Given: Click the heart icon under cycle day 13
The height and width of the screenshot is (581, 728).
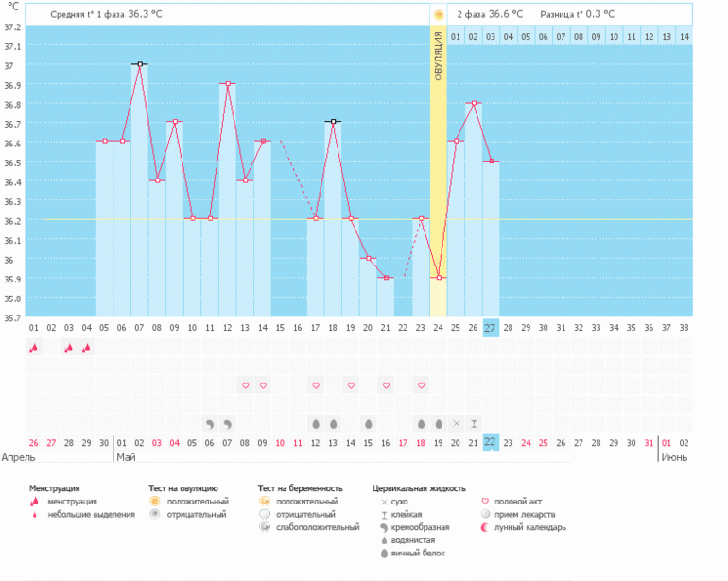Looking at the screenshot, I should coord(245,385).
